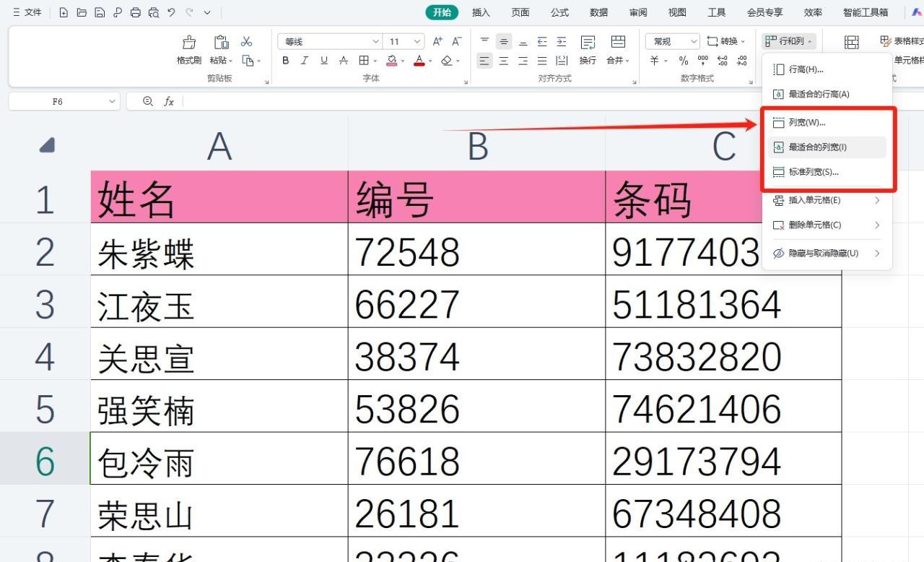
Task: Increase font size with A+ icon
Action: click(437, 41)
